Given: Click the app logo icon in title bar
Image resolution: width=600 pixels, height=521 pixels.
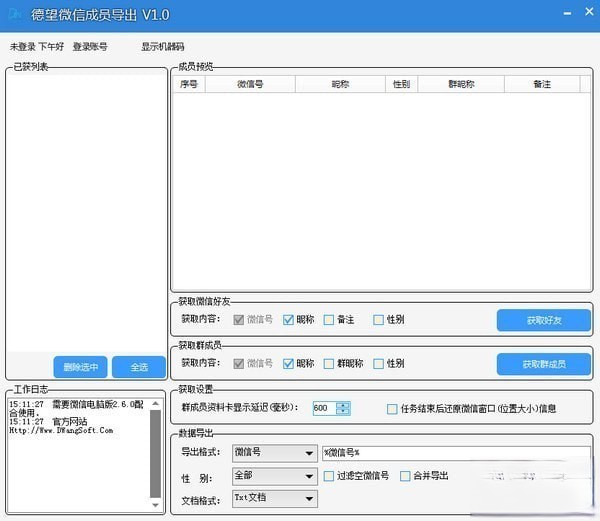Looking at the screenshot, I should 15,15.
